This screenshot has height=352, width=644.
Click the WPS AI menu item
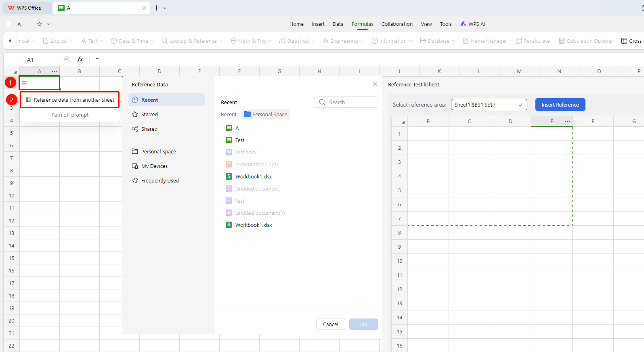[x=473, y=24]
